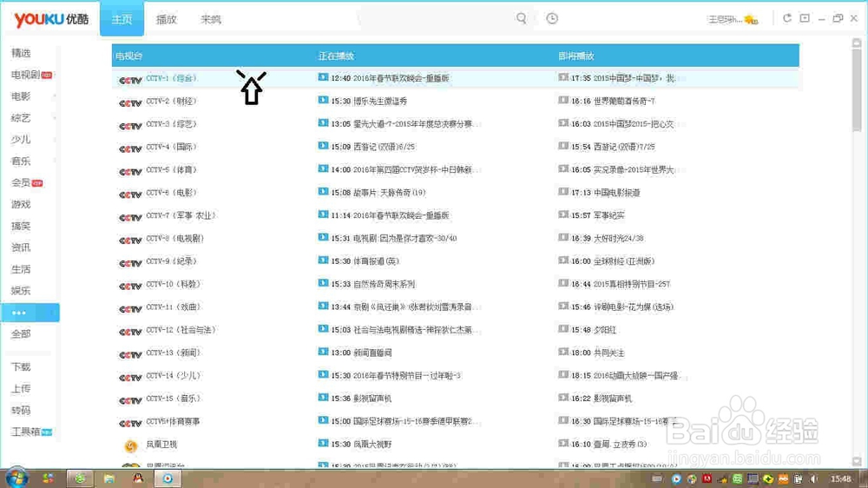Open 转码 in the sidebar
Viewport: 868px width, 488px height.
21,411
